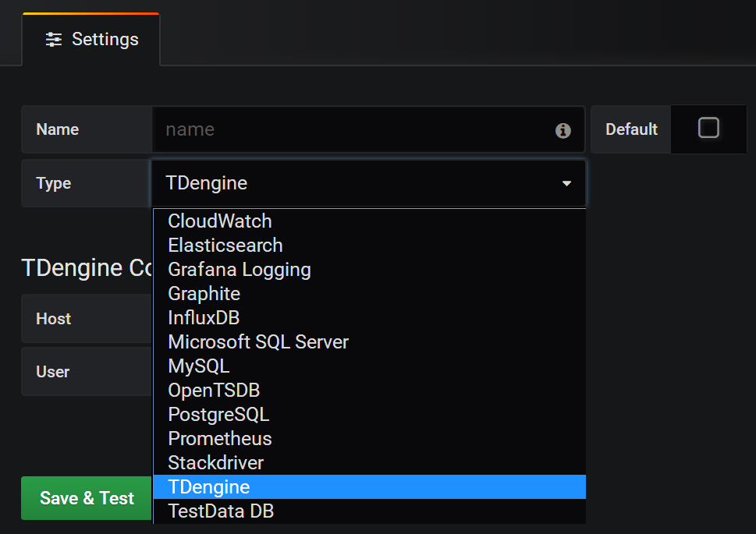
Task: Choose Elasticsearch data source type
Action: point(225,246)
